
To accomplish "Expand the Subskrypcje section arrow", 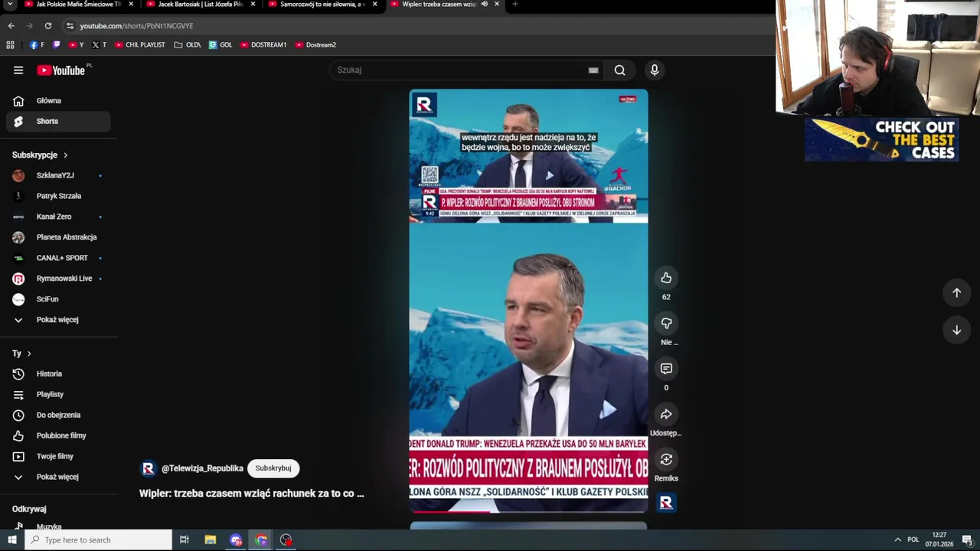I will tap(65, 155).
